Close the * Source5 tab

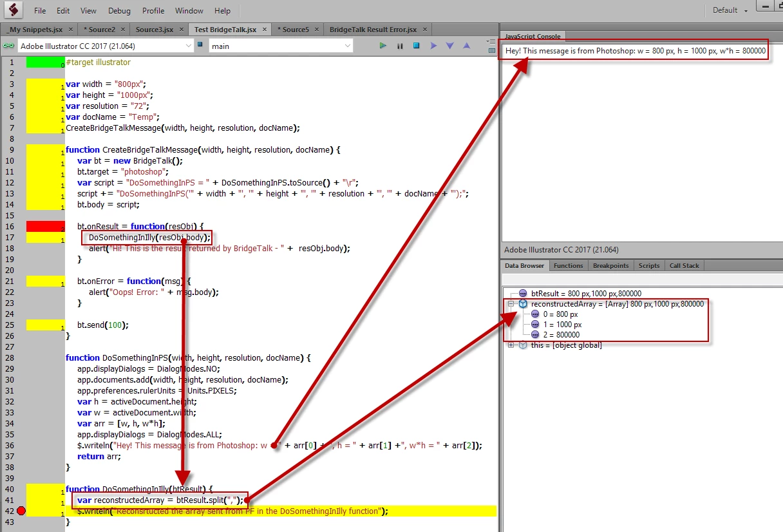pos(317,30)
